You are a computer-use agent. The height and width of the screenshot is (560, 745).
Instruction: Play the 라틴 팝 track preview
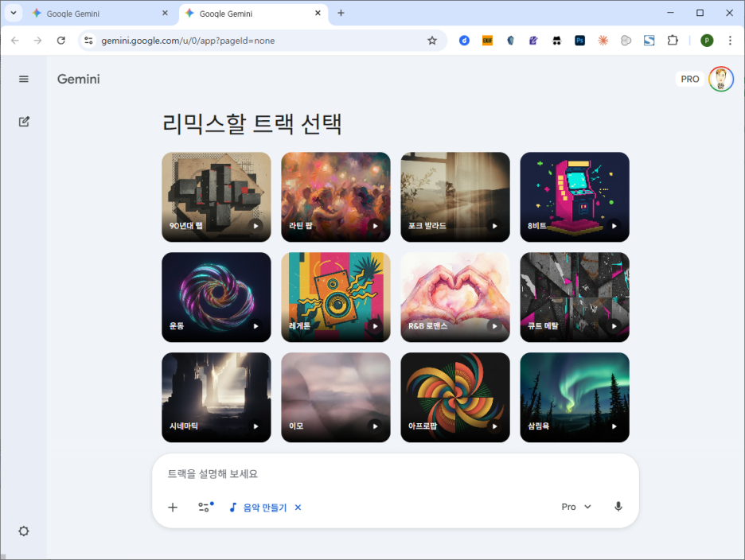coord(376,226)
